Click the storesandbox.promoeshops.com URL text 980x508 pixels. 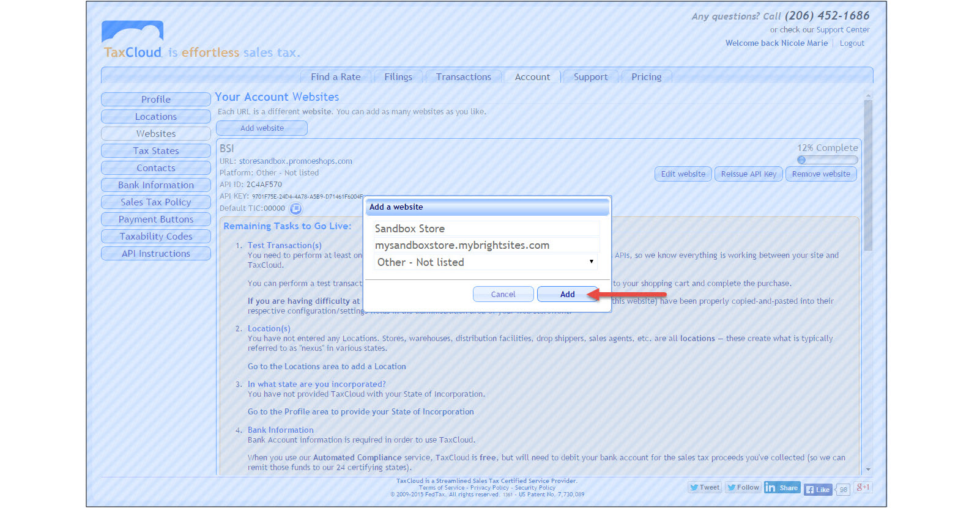[295, 161]
